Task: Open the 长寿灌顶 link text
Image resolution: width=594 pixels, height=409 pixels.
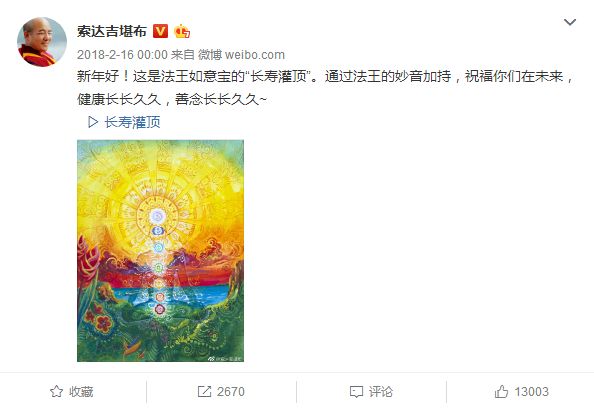Action: pyautogui.click(x=132, y=122)
